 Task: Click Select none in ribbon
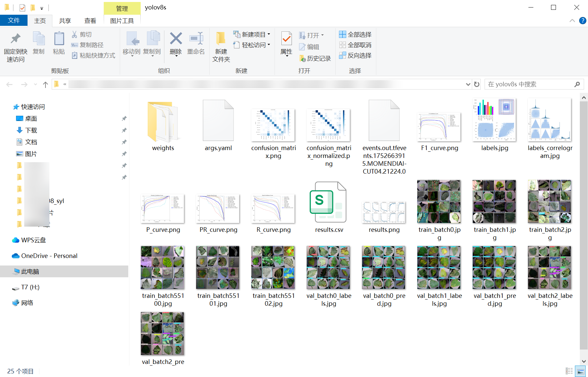[355, 45]
